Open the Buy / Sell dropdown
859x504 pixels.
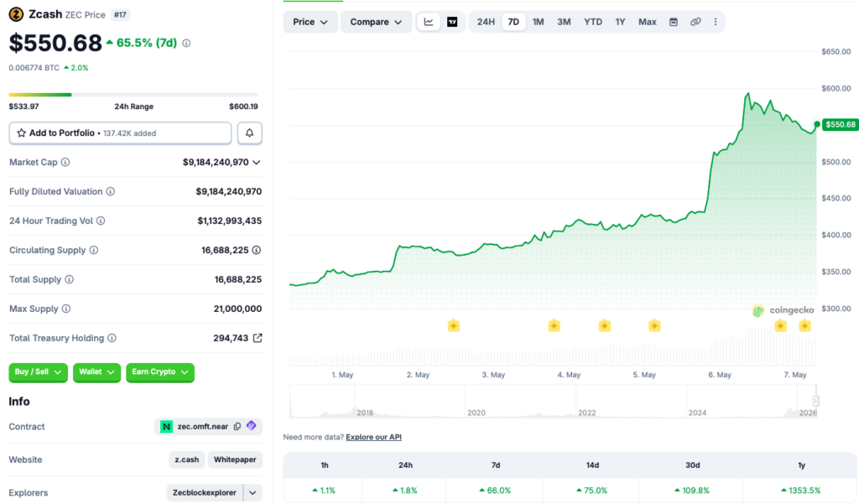tap(38, 372)
